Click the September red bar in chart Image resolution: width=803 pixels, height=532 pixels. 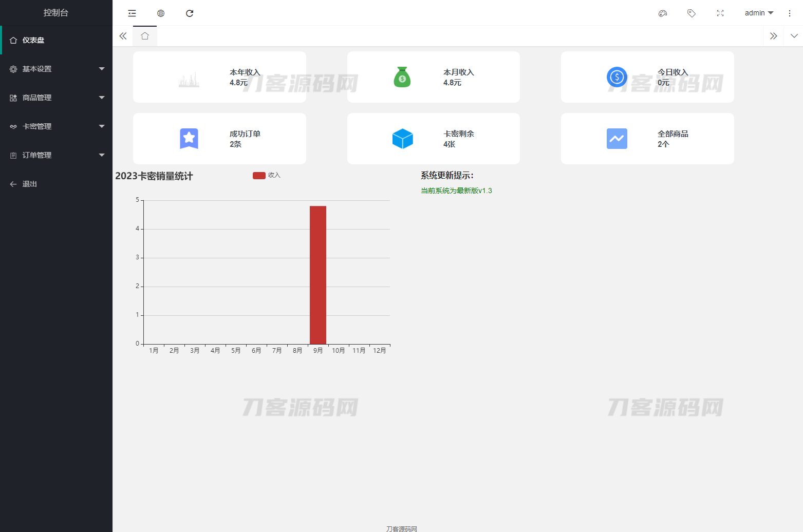[x=318, y=275]
